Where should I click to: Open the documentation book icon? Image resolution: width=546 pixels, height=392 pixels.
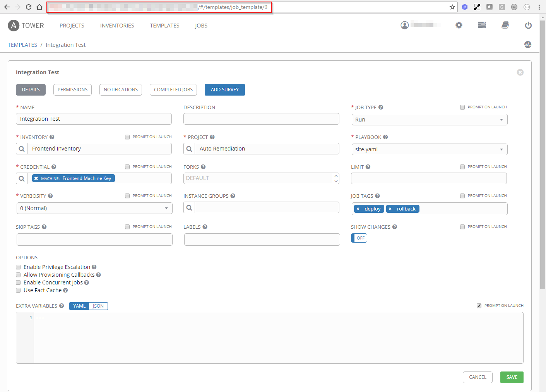[505, 25]
